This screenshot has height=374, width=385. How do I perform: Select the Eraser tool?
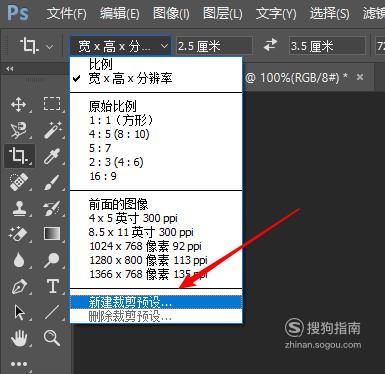[18, 234]
